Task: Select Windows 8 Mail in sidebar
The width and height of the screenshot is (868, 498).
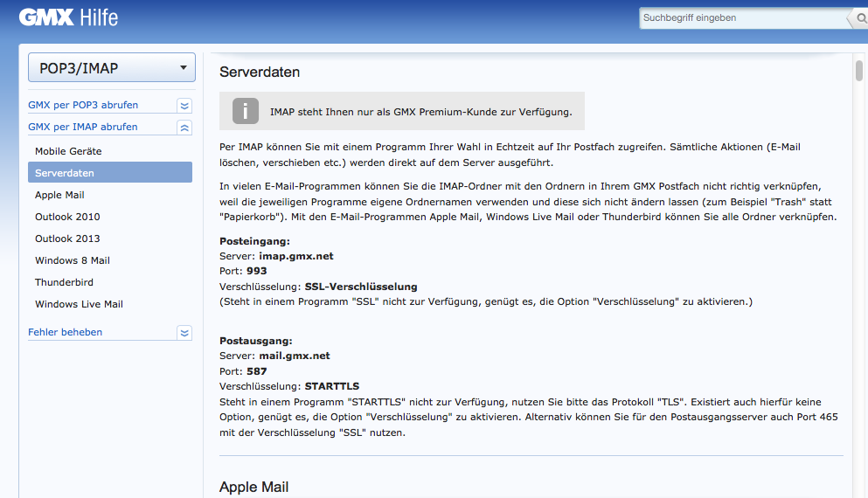Action: [110, 260]
